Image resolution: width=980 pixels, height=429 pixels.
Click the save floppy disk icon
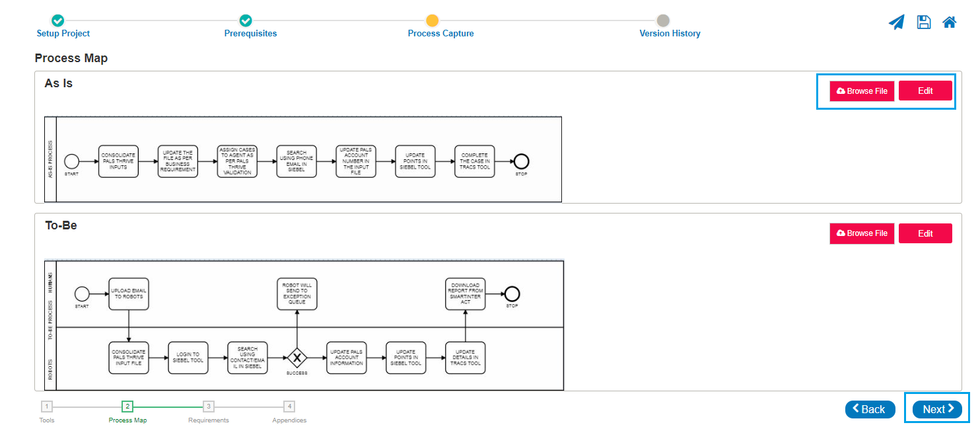923,22
